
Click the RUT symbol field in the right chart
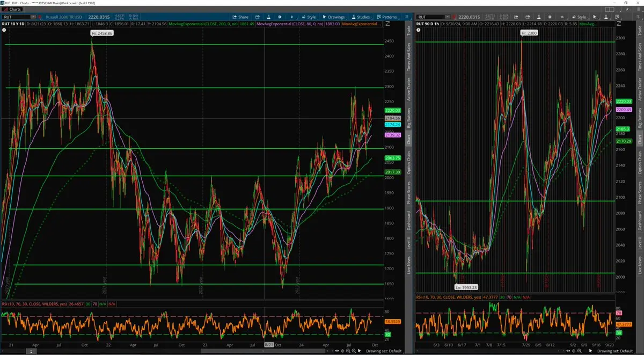tap(433, 17)
